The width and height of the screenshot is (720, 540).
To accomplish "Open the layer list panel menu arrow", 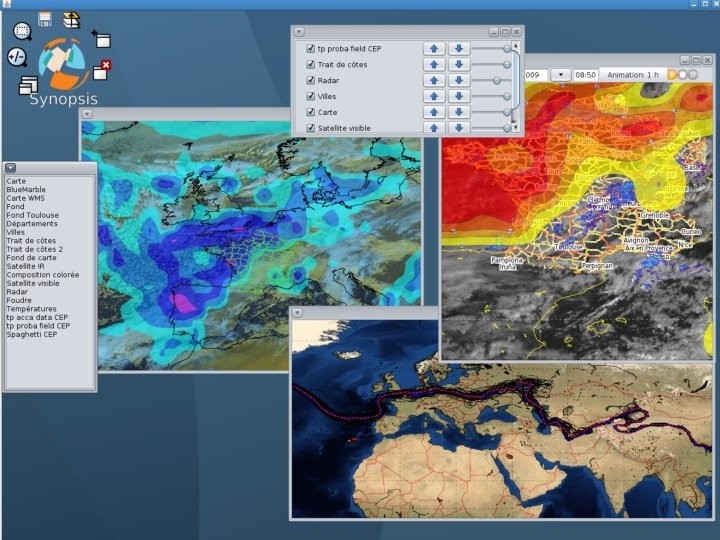I will point(11,168).
